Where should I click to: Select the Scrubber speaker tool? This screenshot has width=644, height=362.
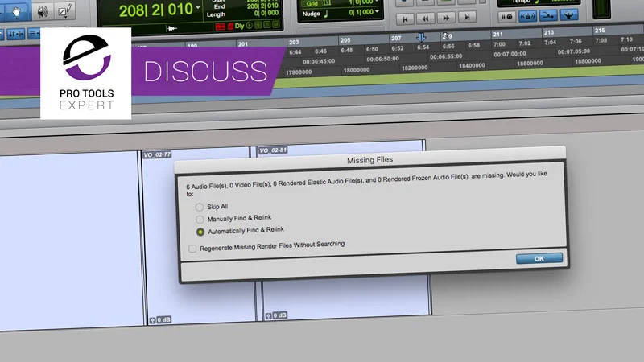tap(43, 11)
